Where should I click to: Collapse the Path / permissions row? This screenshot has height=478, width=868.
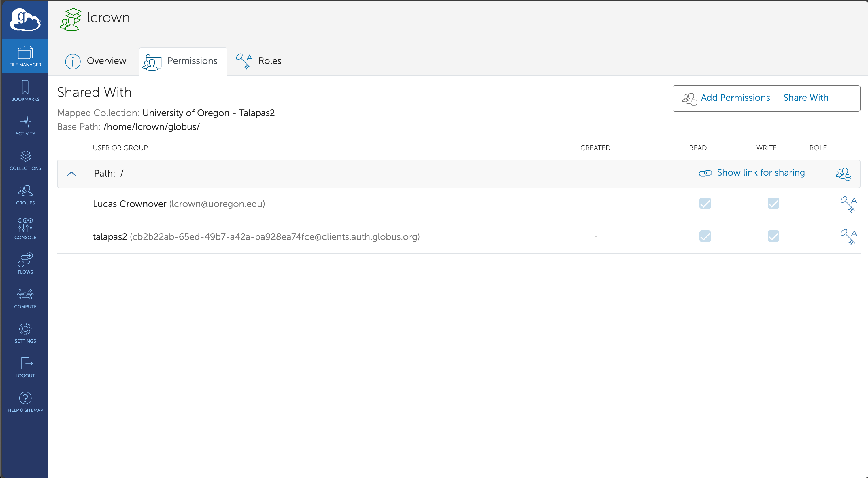(71, 174)
